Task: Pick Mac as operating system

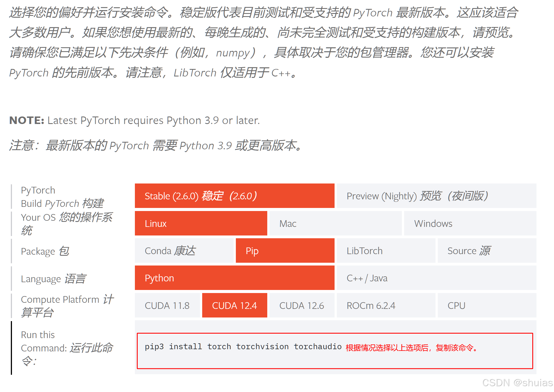Action: 335,223
